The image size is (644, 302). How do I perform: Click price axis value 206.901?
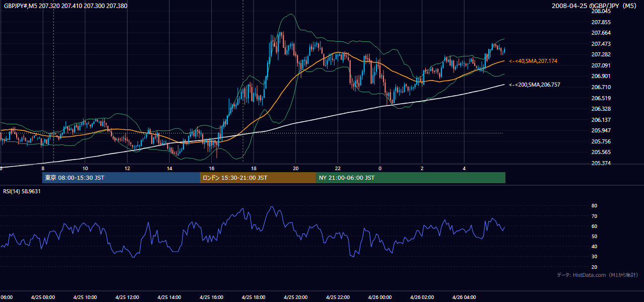(601, 76)
